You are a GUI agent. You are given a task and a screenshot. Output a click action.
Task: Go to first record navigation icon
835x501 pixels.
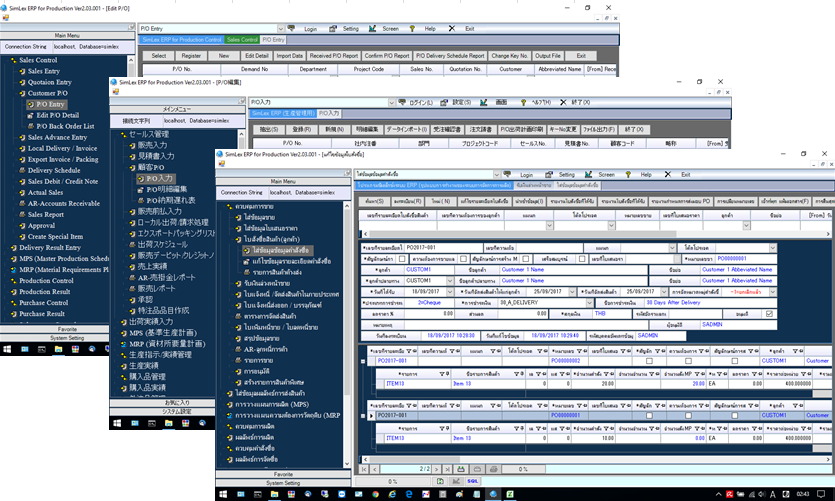pyautogui.click(x=364, y=469)
